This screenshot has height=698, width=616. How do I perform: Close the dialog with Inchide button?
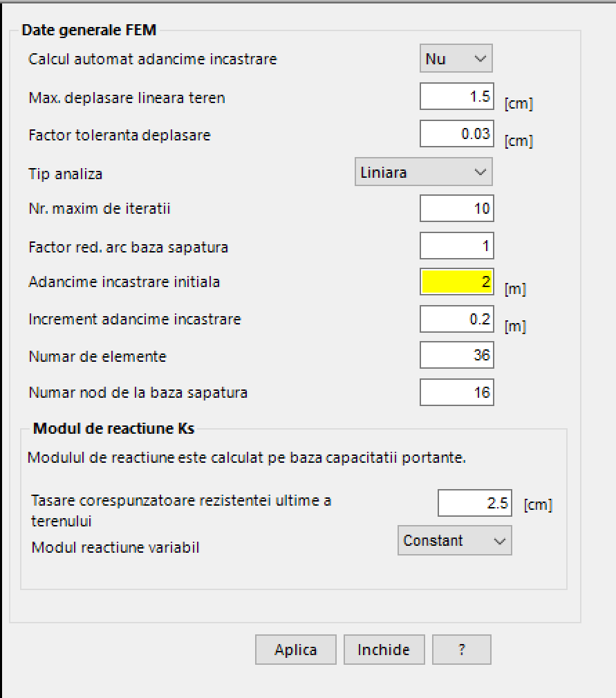383,650
